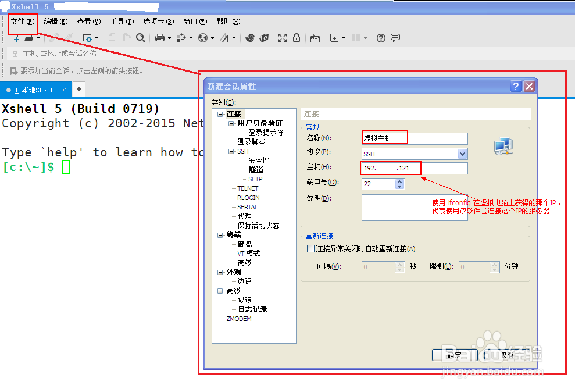The height and width of the screenshot is (392, 575).
Task: Collapse the 外观 tree node
Action: pyautogui.click(x=220, y=272)
